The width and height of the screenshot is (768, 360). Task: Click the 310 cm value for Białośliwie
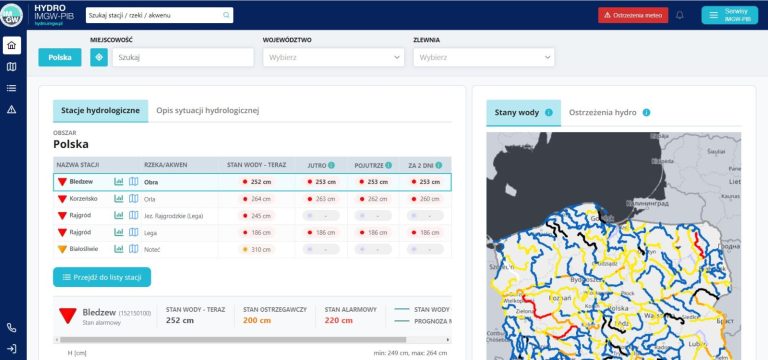[257, 249]
